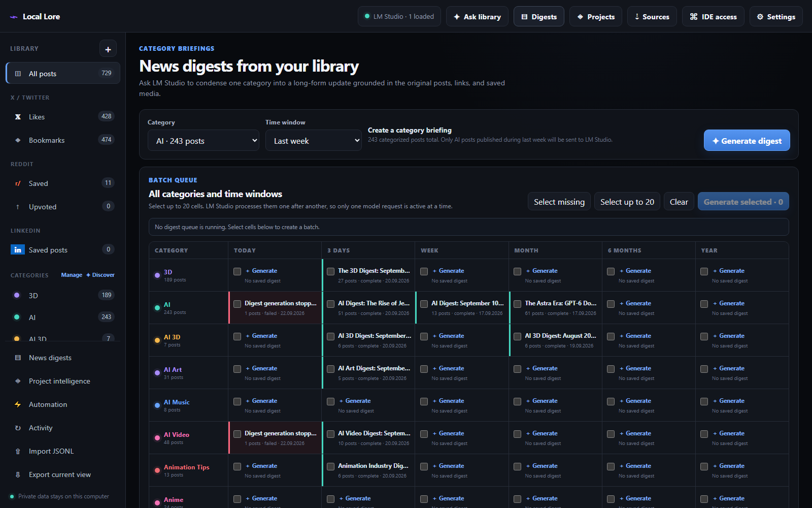Click the Project intelligence icon
The image size is (812, 508).
click(x=18, y=381)
